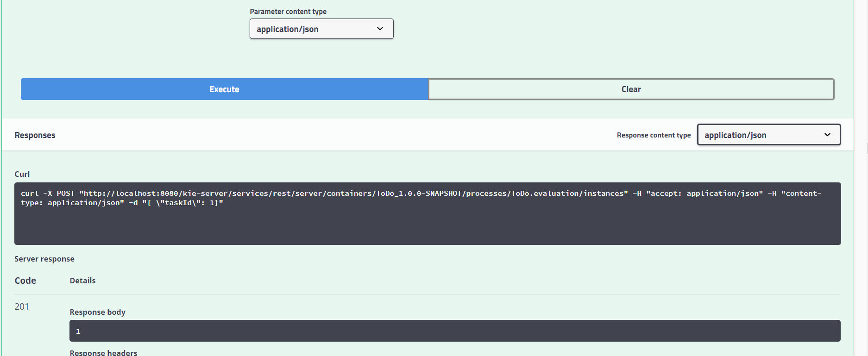Click the Response headers label

pos(103,352)
